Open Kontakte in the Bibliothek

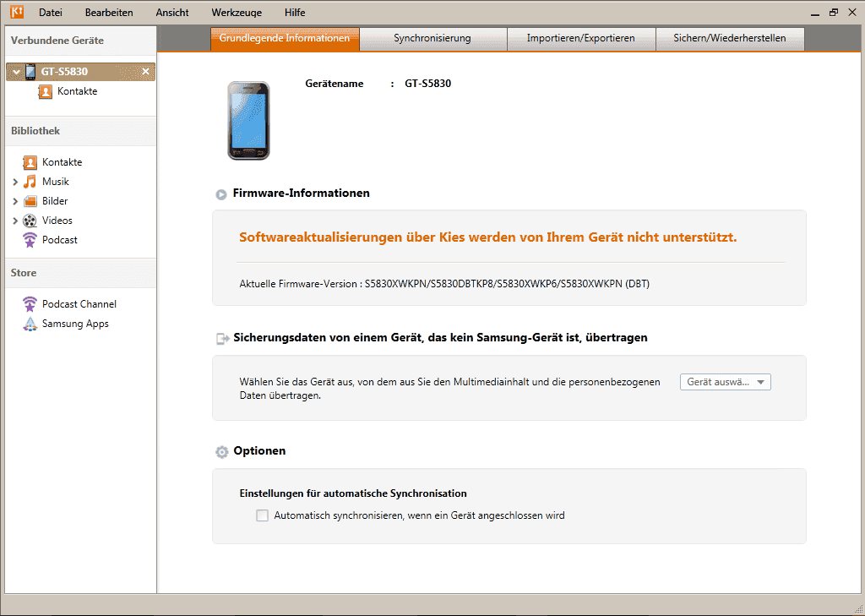[x=63, y=162]
